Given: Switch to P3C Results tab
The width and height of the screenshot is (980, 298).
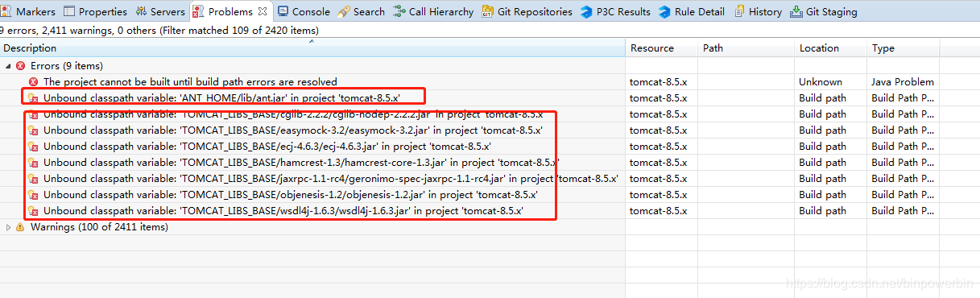Looking at the screenshot, I should (614, 11).
